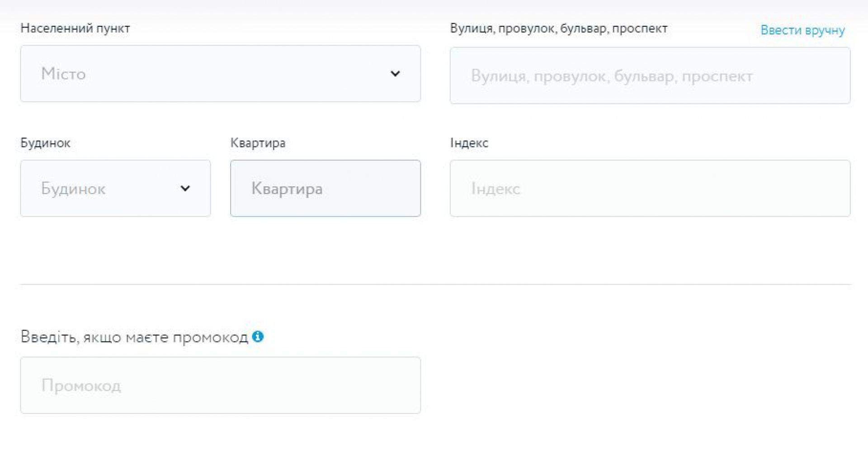
Task: Click the 'Вулиця, провулок, бульвар, проспект' label
Action: click(558, 28)
